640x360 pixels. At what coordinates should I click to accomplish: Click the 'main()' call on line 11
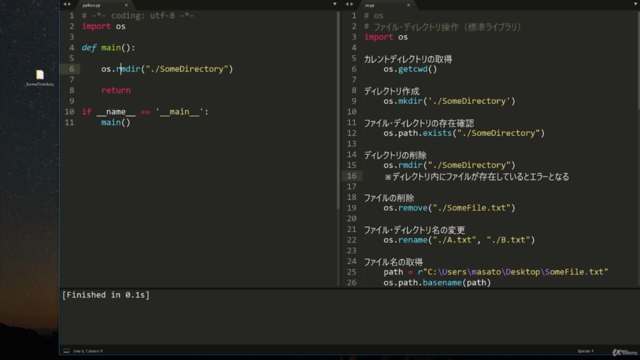point(116,122)
